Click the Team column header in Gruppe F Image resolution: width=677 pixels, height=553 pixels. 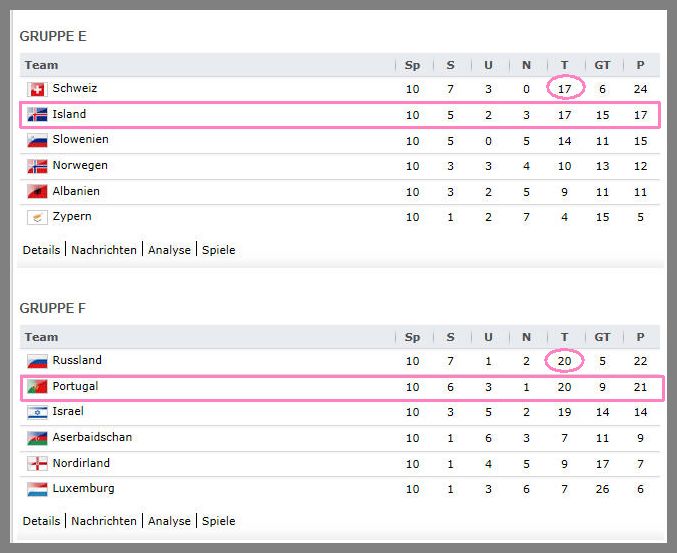point(41,337)
